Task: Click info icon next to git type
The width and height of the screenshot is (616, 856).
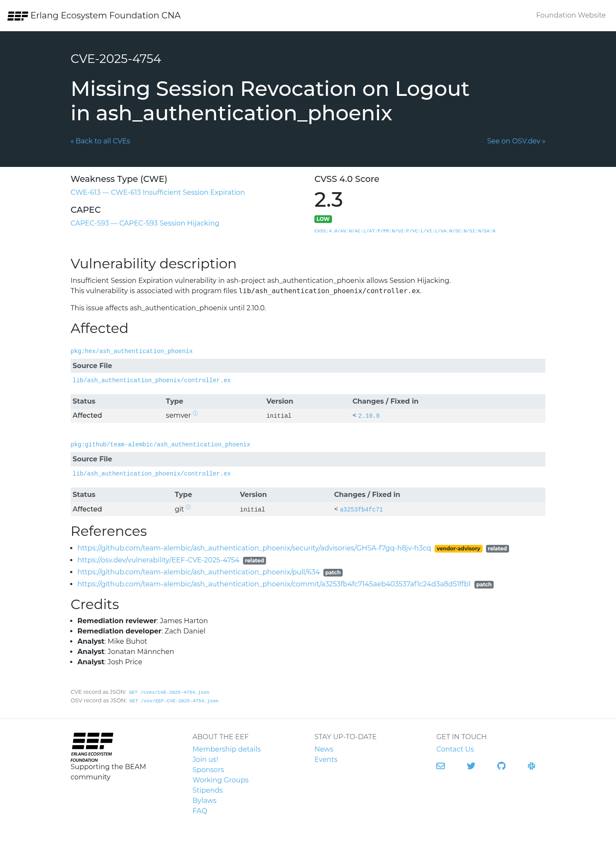Action: (x=188, y=507)
